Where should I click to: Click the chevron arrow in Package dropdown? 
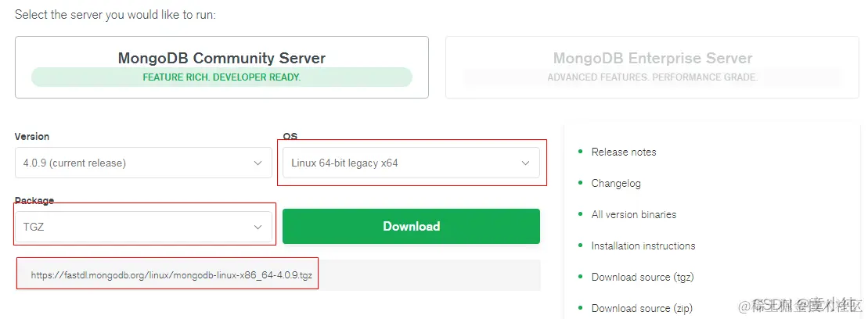258,228
